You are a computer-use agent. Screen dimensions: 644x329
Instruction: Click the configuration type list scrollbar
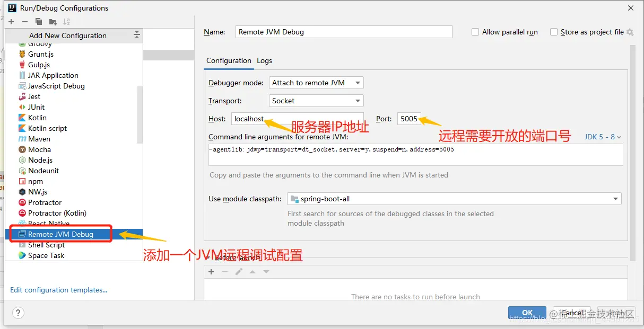coord(140,115)
